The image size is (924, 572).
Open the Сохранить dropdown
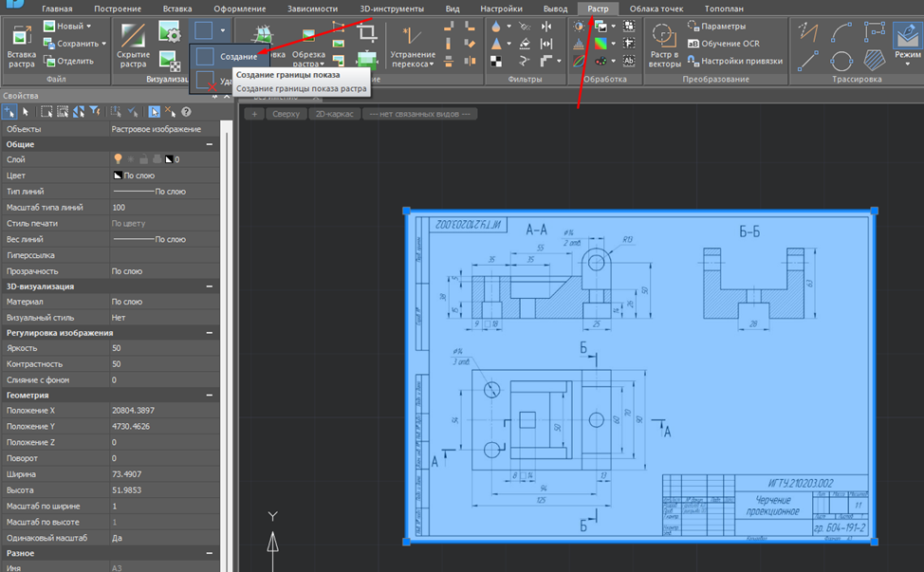click(102, 44)
